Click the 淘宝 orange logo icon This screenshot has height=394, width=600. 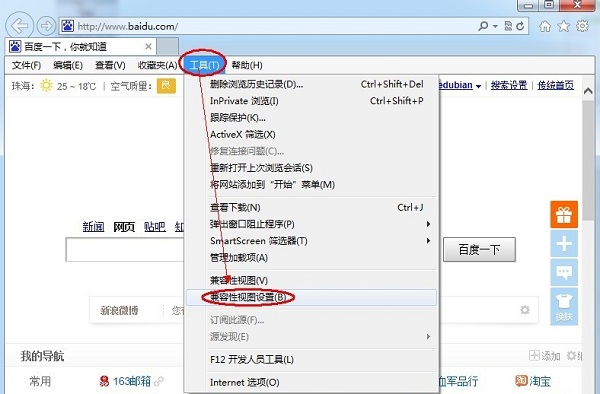521,381
